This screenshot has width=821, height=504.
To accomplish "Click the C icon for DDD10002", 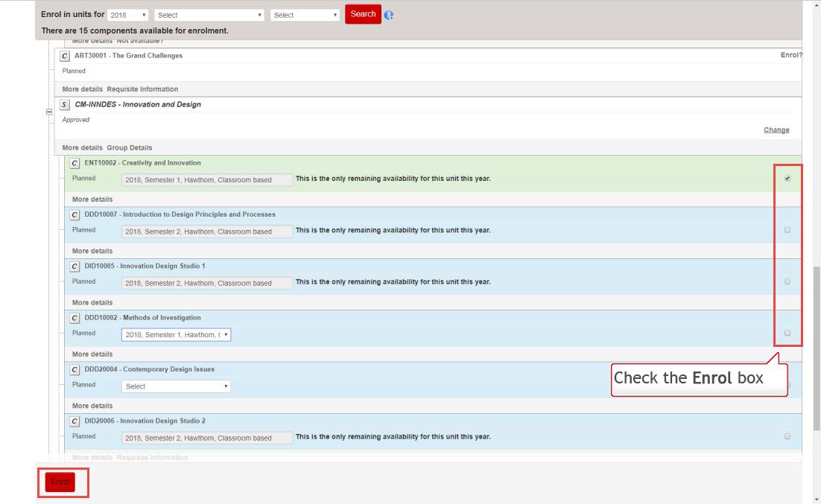I will [x=75, y=318].
